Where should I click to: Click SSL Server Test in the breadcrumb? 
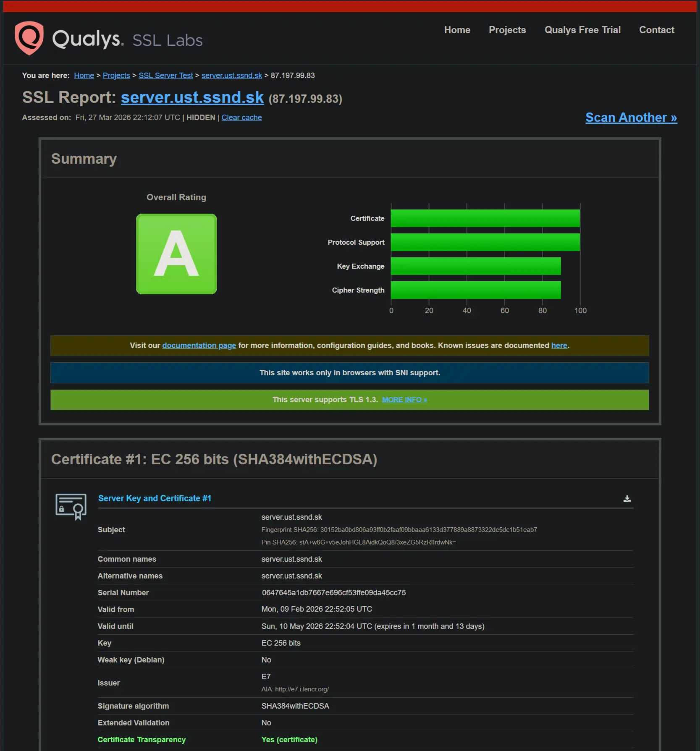click(x=165, y=76)
